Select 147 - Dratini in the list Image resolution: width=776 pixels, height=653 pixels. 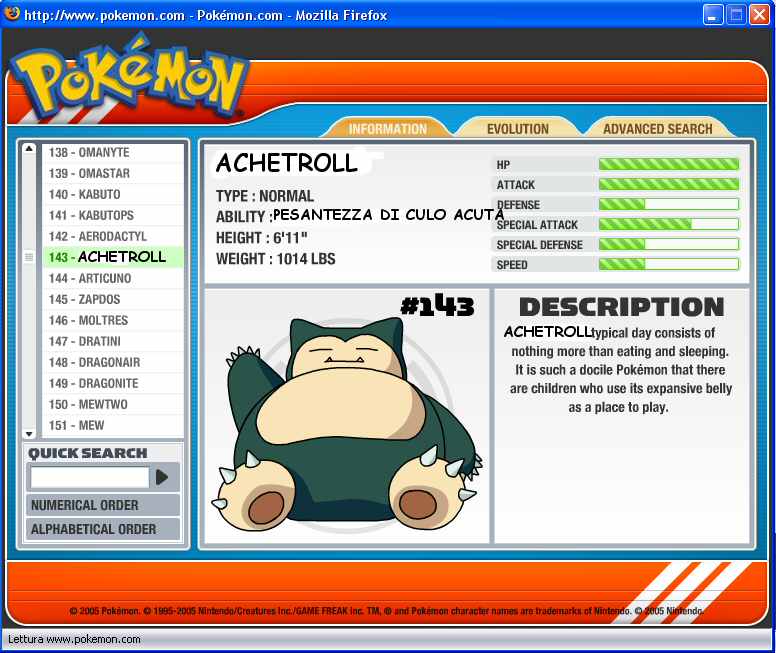click(113, 341)
